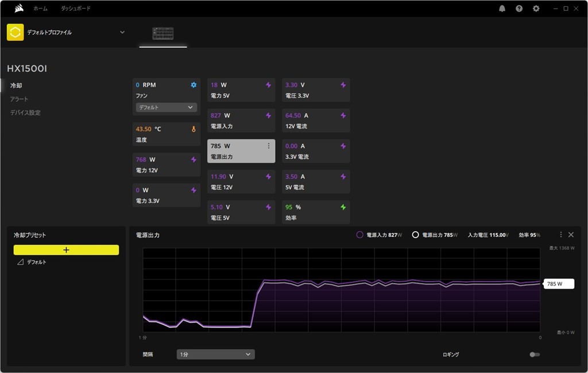Toggle the ロギング logging switch

tap(535, 355)
